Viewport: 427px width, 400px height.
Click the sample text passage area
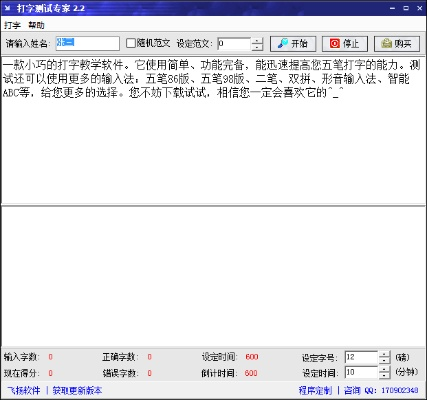click(213, 130)
